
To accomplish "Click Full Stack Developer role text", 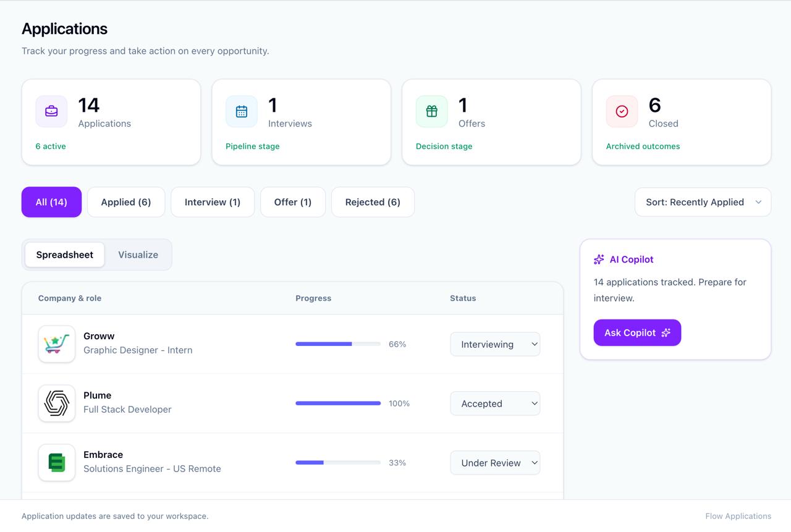I will click(x=127, y=410).
